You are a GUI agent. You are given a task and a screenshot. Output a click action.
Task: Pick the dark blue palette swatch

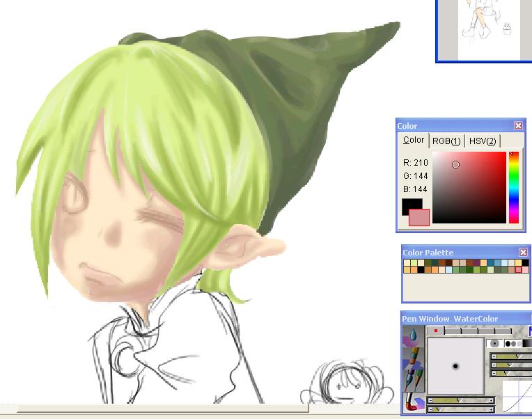click(491, 262)
